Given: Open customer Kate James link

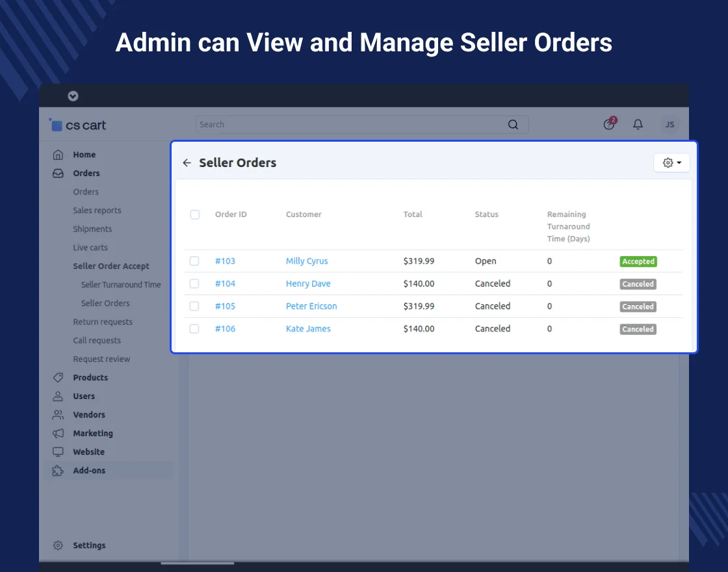Looking at the screenshot, I should (308, 329).
